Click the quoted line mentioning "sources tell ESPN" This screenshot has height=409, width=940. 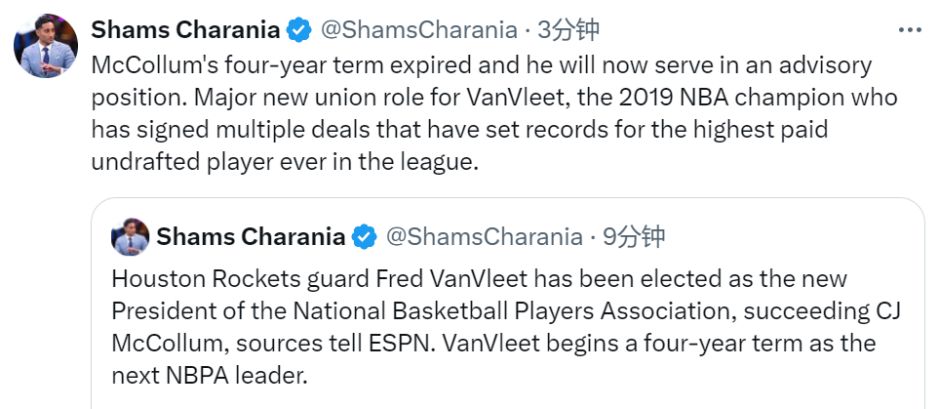pyautogui.click(x=493, y=344)
